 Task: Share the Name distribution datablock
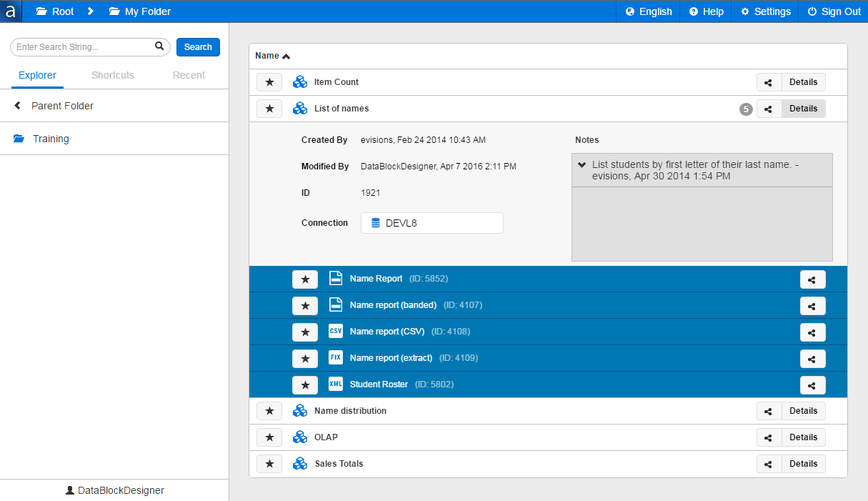tap(769, 411)
